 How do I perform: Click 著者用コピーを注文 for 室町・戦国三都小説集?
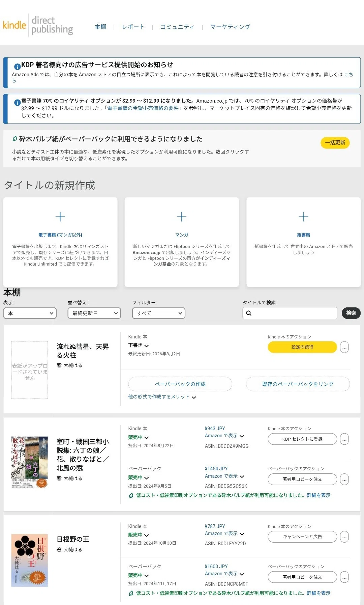[x=302, y=479]
